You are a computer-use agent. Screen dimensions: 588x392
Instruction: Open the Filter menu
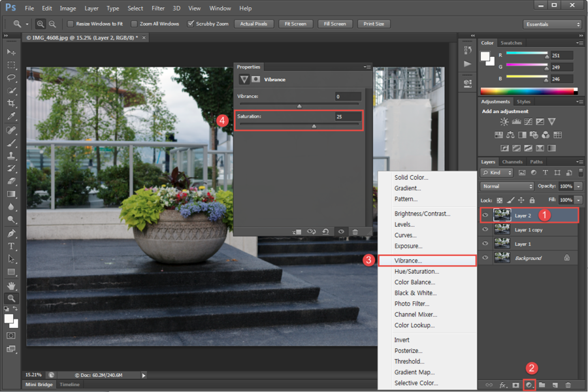158,8
